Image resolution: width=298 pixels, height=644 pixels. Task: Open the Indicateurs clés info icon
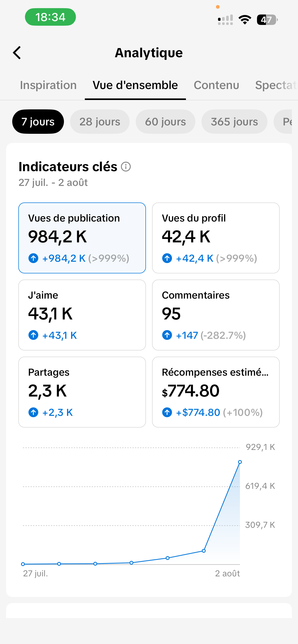pyautogui.click(x=126, y=167)
